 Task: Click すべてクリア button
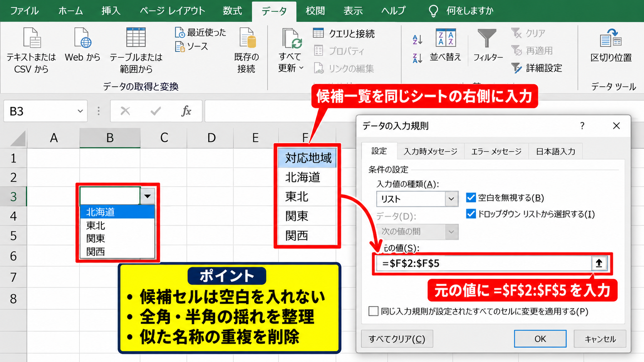(397, 339)
